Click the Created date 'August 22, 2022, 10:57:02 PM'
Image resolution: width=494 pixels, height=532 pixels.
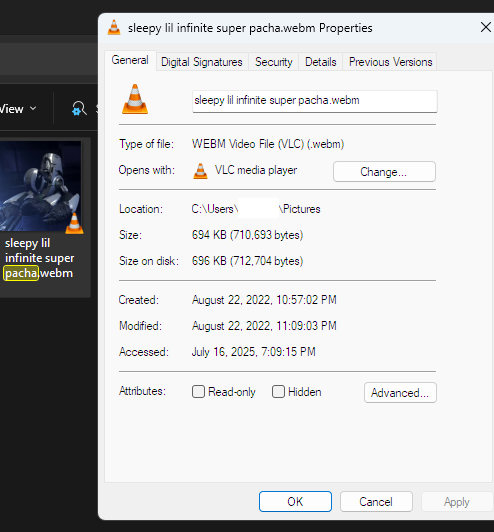tap(264, 300)
